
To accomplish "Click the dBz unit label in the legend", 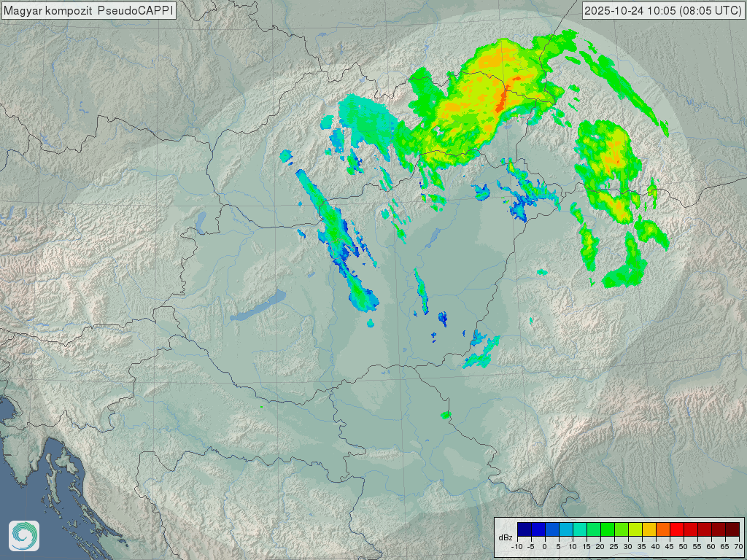I will 505,537.
